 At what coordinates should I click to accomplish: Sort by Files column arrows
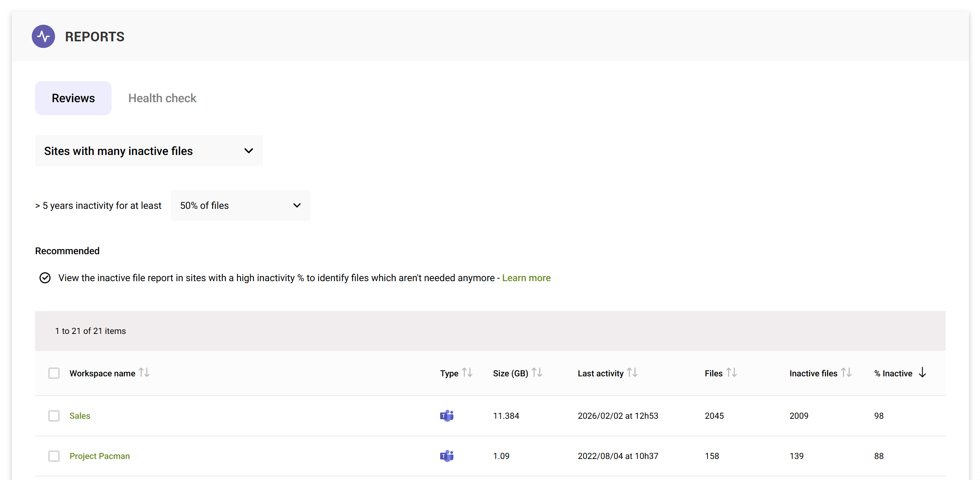click(731, 372)
